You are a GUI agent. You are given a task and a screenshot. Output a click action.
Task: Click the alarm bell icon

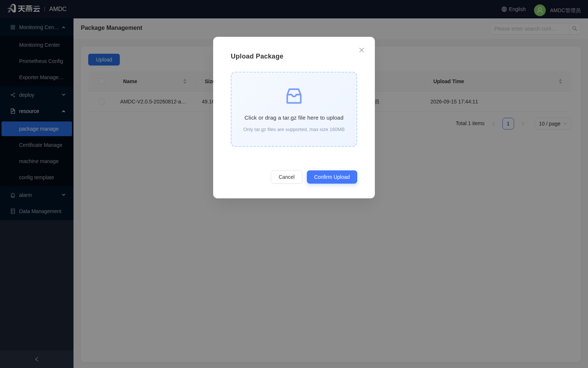(x=13, y=195)
